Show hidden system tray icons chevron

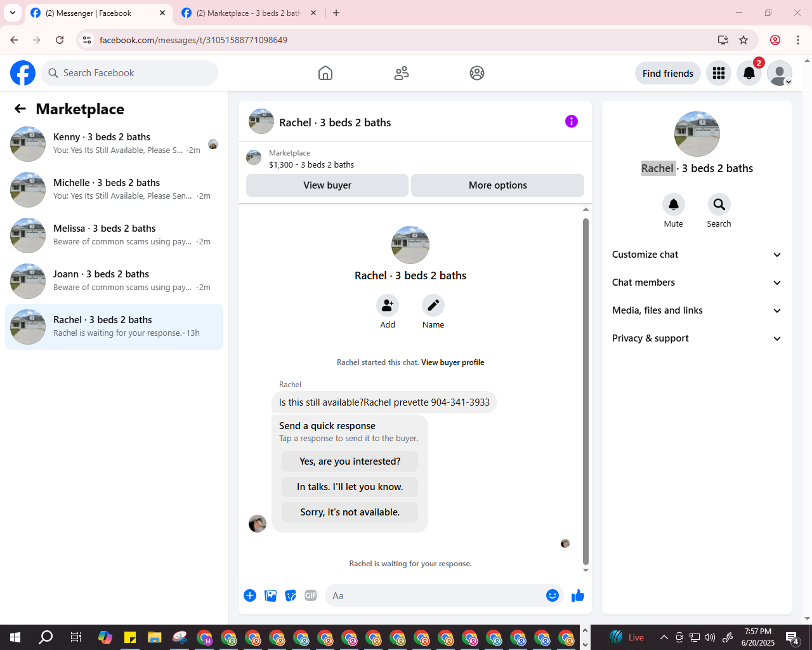coord(664,637)
